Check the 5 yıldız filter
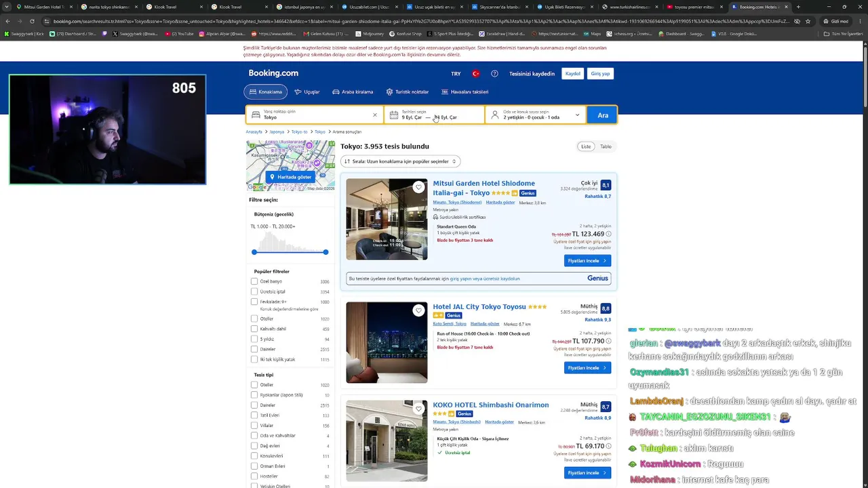Screen dimensions: 868x488 coord(254,339)
